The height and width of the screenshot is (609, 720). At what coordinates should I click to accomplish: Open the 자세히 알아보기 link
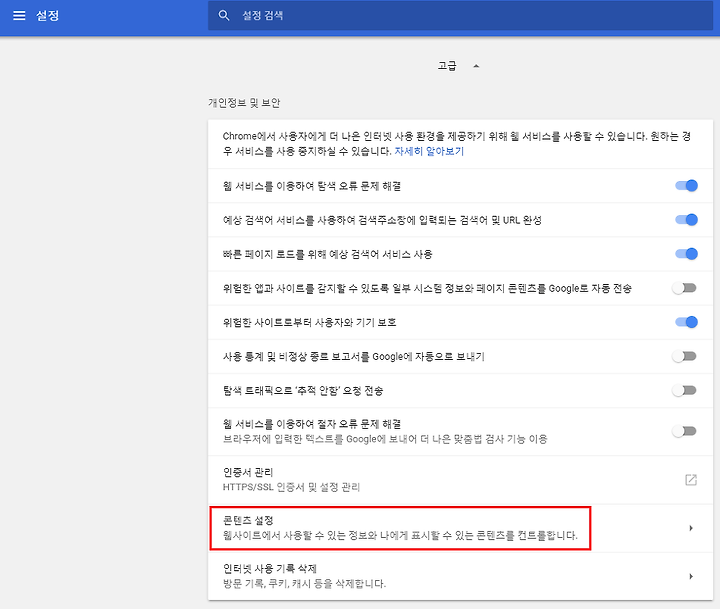pos(429,151)
